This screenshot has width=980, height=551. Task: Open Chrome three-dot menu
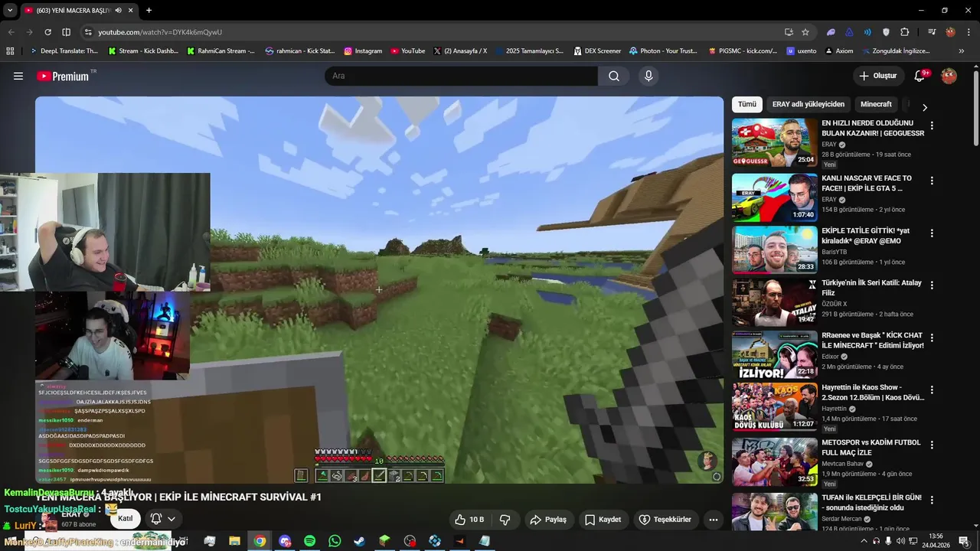(x=968, y=32)
